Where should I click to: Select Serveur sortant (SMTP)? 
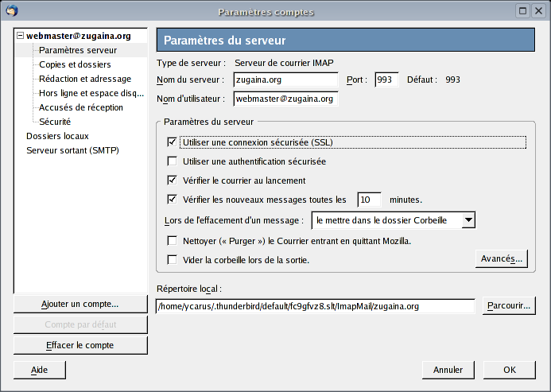pos(72,150)
